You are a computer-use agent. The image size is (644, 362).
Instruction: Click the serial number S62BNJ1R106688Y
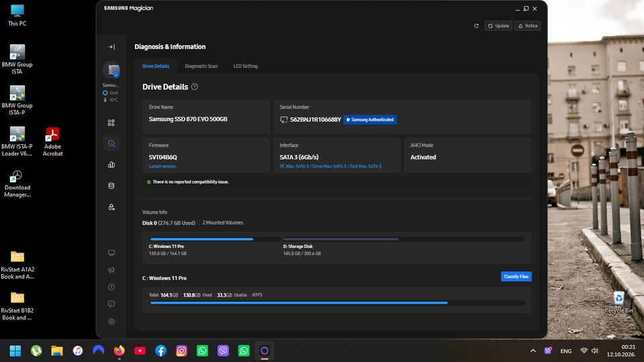[315, 120]
